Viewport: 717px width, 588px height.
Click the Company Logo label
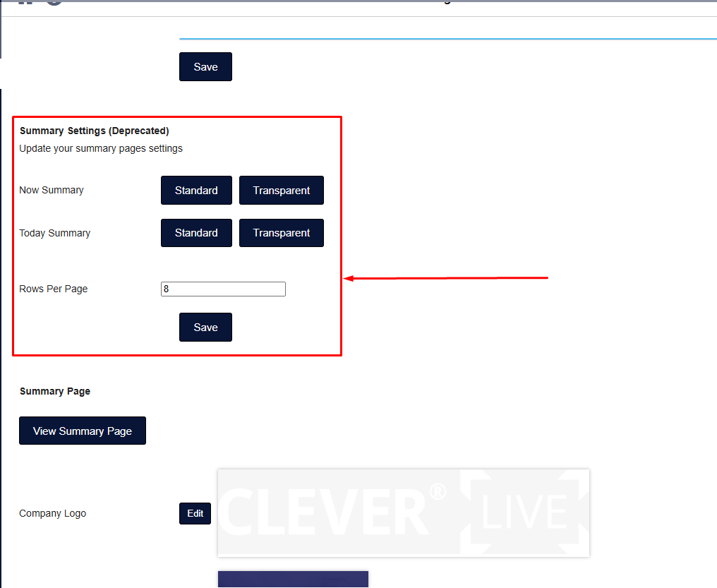[53, 513]
